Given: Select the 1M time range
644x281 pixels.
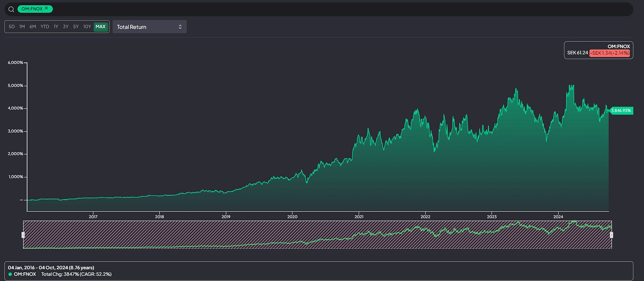Looking at the screenshot, I should click(x=22, y=27).
